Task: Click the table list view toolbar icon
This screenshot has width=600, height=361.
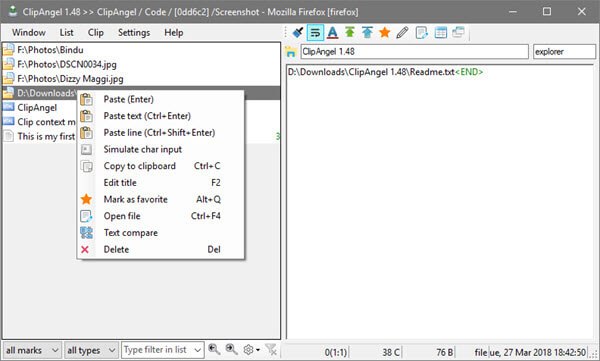Action: pos(440,33)
